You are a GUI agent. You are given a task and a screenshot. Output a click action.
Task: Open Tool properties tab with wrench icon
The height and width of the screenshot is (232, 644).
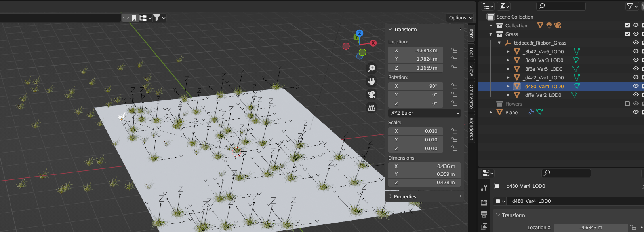pyautogui.click(x=484, y=188)
